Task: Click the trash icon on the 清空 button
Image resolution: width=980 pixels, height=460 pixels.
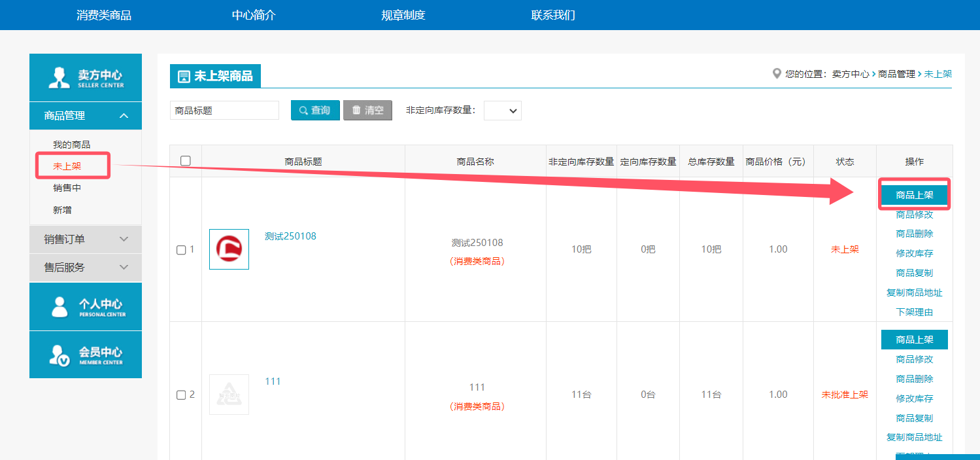Action: 356,111
